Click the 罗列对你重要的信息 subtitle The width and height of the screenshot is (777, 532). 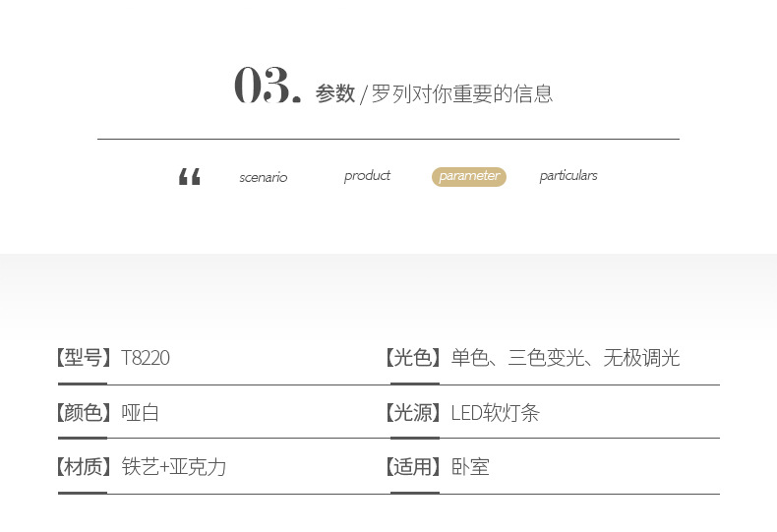click(462, 93)
